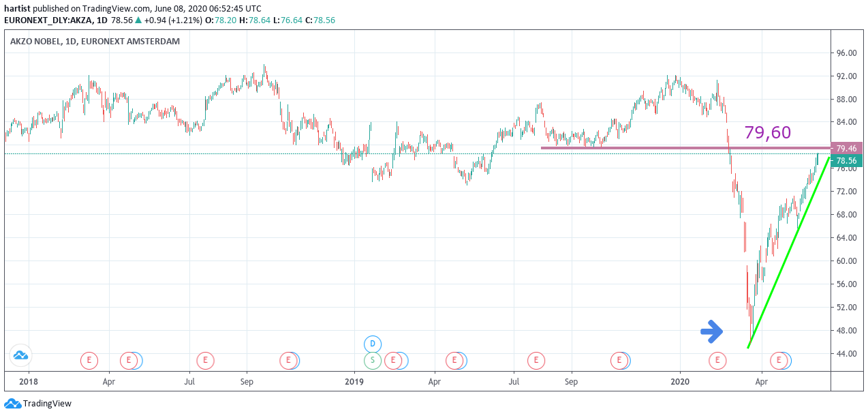Click the purple 79,60 annotation text
This screenshot has width=868, height=416.
[768, 132]
